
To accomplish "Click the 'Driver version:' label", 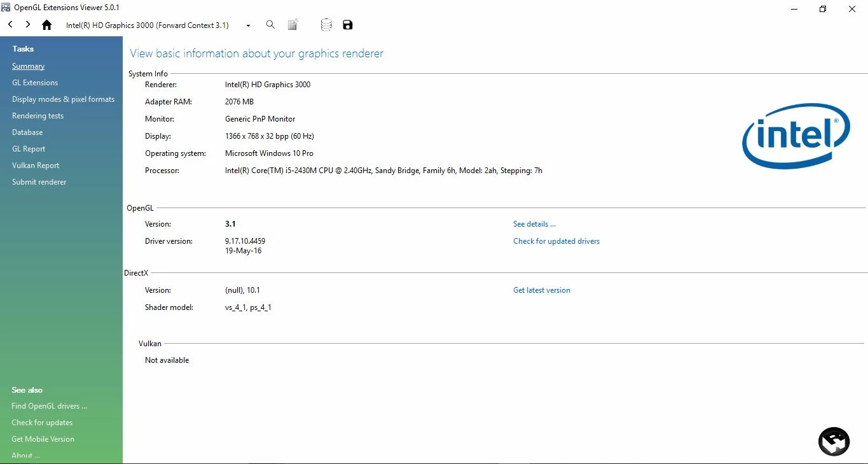I will tap(169, 241).
